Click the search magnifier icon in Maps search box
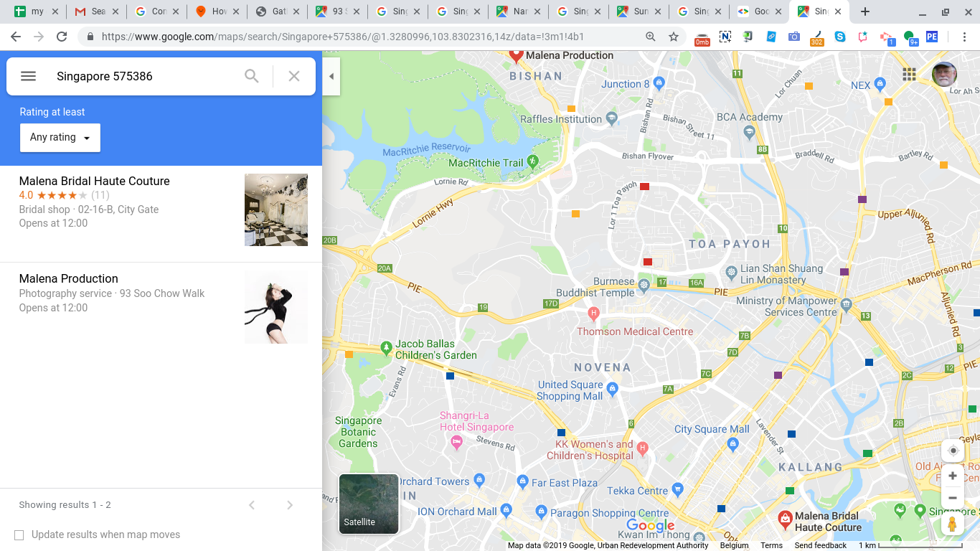 point(251,76)
